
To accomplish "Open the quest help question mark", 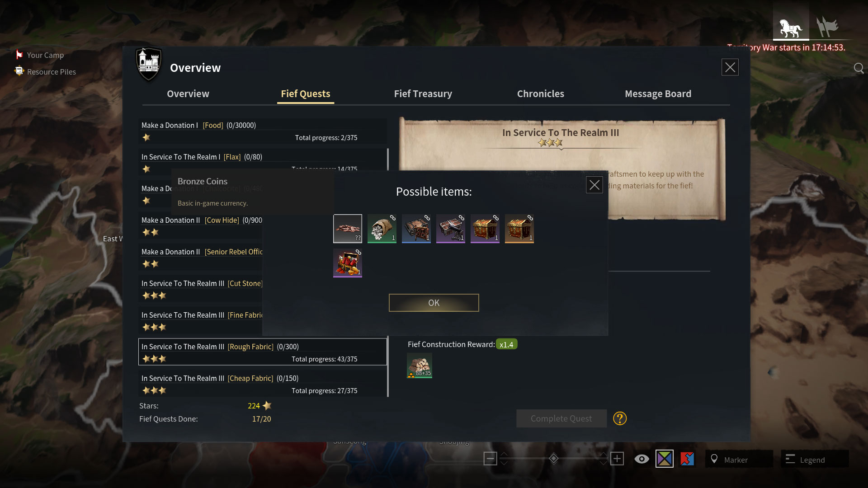I will pos(620,418).
